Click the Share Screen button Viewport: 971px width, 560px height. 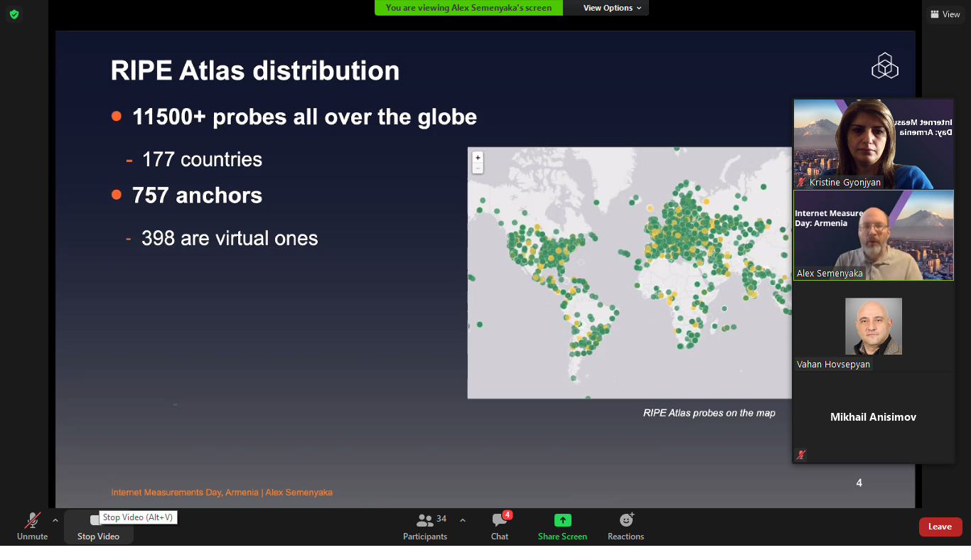[562, 527]
